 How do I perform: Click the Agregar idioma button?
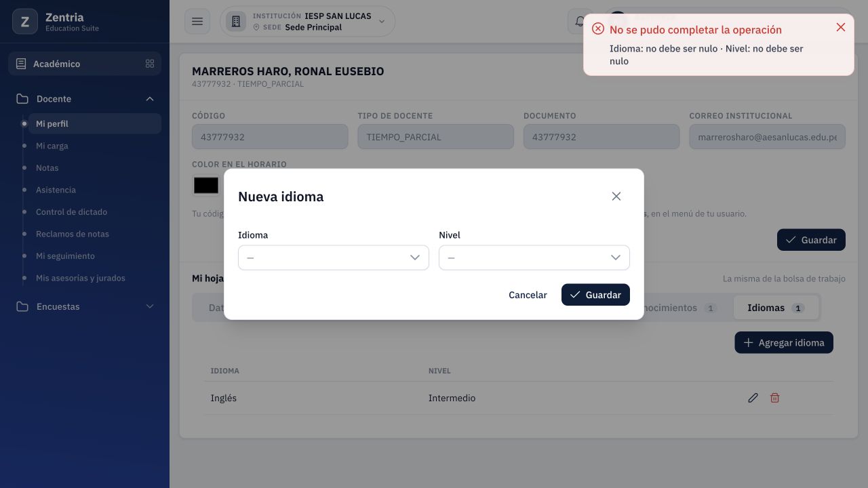[x=784, y=342]
